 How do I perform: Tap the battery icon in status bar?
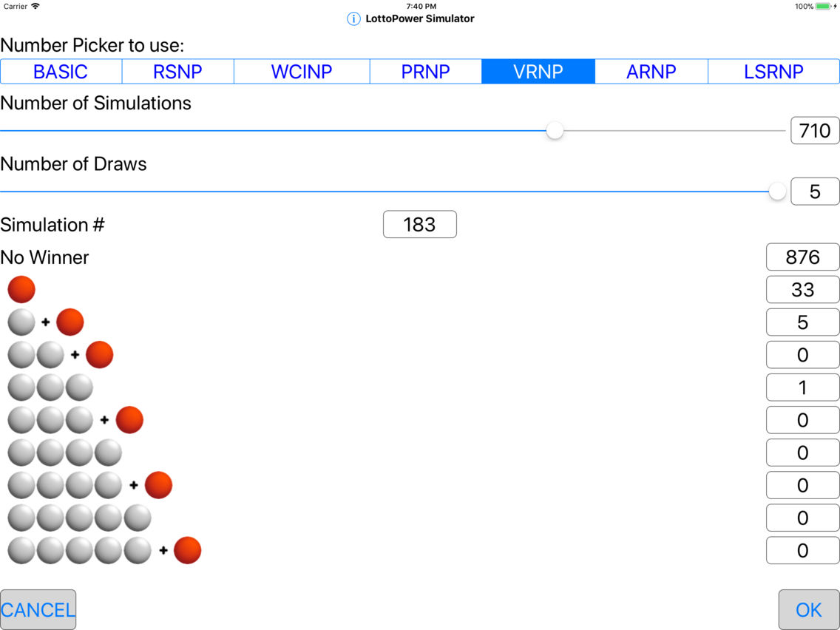(x=823, y=7)
